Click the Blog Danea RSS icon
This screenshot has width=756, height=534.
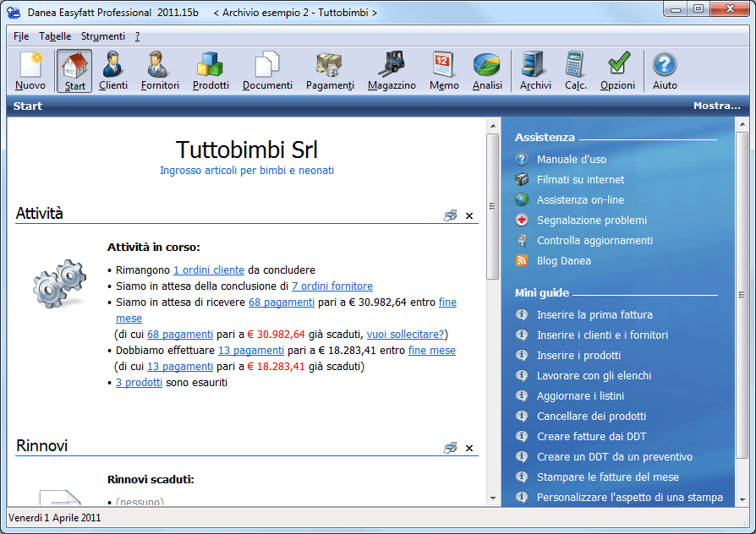click(x=522, y=260)
